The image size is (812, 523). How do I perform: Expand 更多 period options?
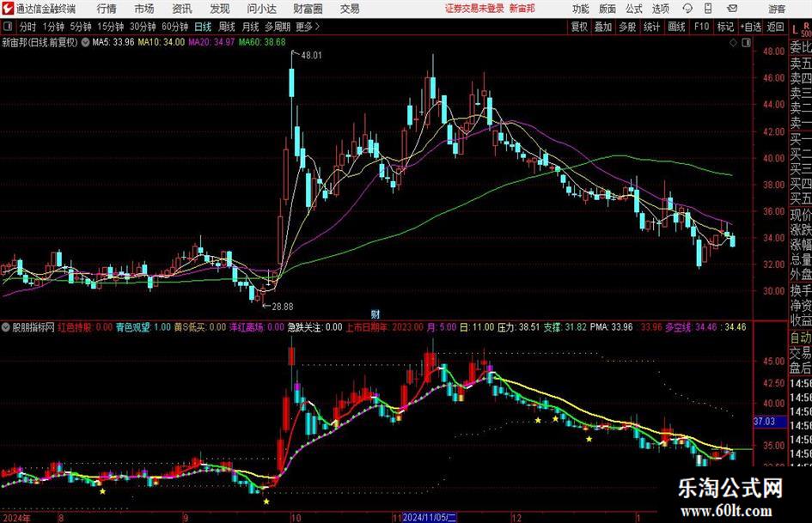coord(308,27)
